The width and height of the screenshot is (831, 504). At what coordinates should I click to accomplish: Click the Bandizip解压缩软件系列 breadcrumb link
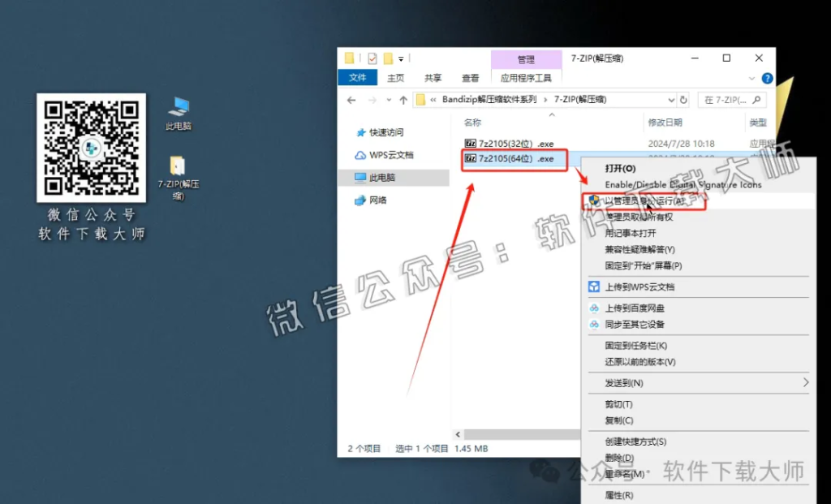point(487,99)
